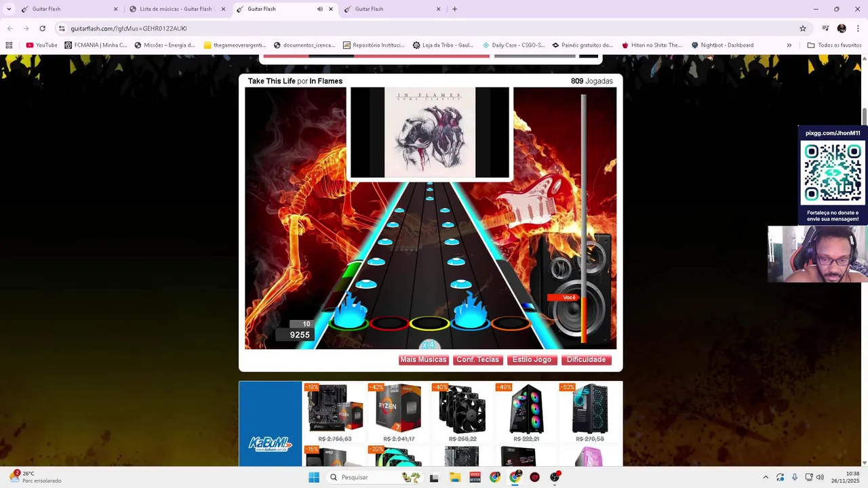Close the Lista de músicas tab

point(223,9)
